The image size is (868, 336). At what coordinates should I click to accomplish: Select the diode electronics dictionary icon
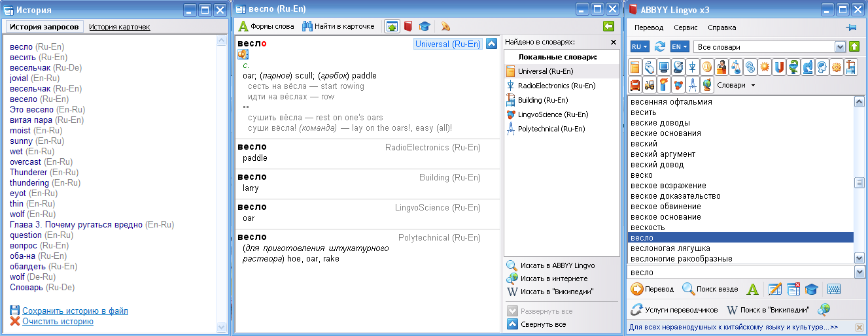(x=693, y=67)
